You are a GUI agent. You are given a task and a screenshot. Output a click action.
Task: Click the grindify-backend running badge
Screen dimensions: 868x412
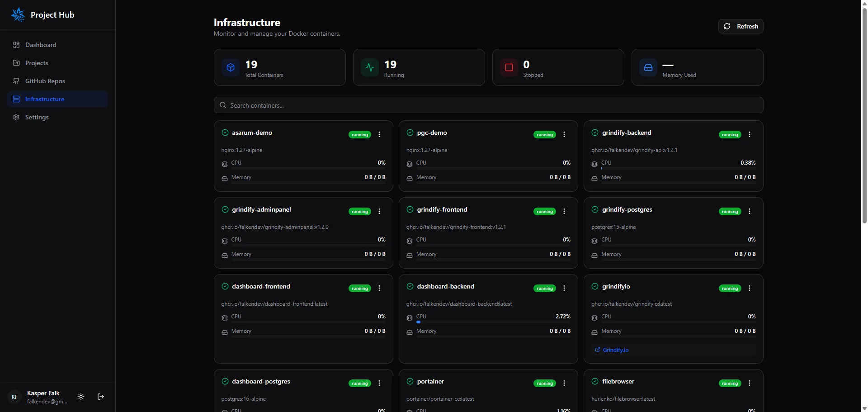tap(730, 135)
